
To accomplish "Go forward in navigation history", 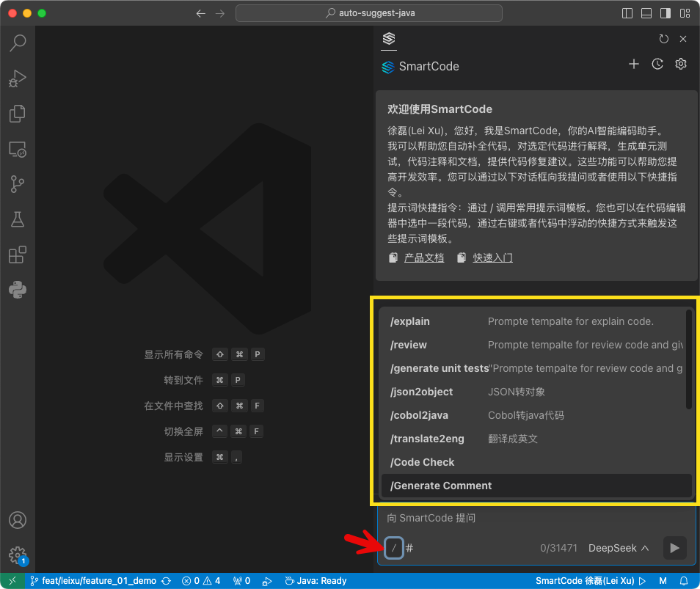I will point(220,13).
